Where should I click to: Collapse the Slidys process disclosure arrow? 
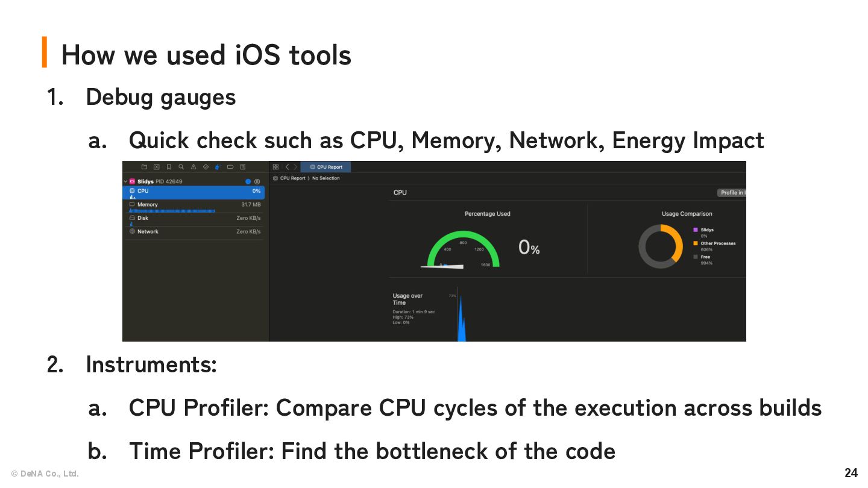pos(125,181)
